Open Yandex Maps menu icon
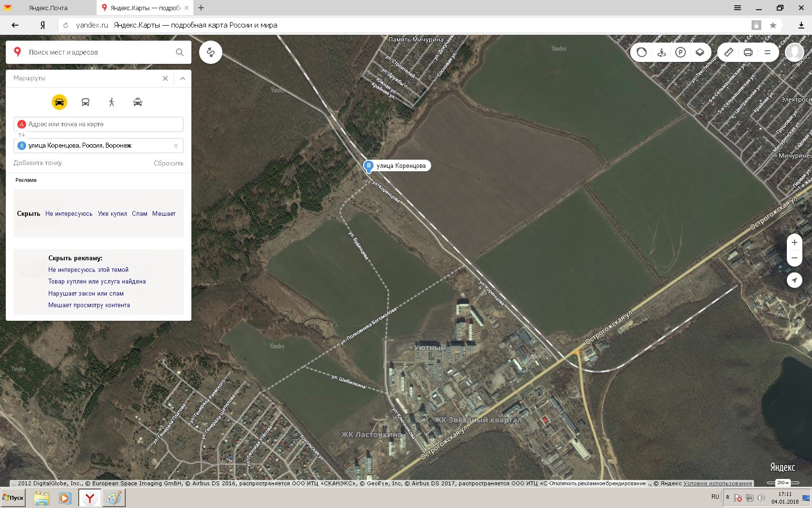The height and width of the screenshot is (508, 812). tap(768, 52)
